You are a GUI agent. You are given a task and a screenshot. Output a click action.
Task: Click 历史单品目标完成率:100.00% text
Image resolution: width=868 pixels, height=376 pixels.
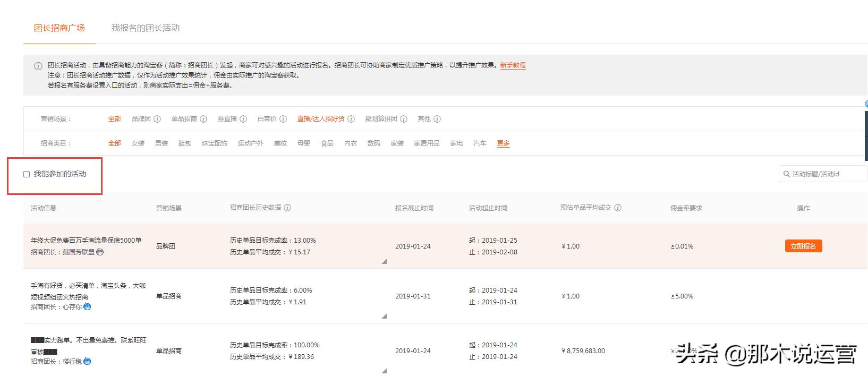click(275, 345)
